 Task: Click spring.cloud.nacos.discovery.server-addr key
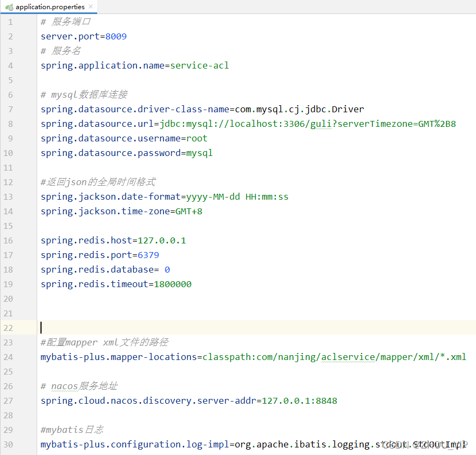pos(148,400)
